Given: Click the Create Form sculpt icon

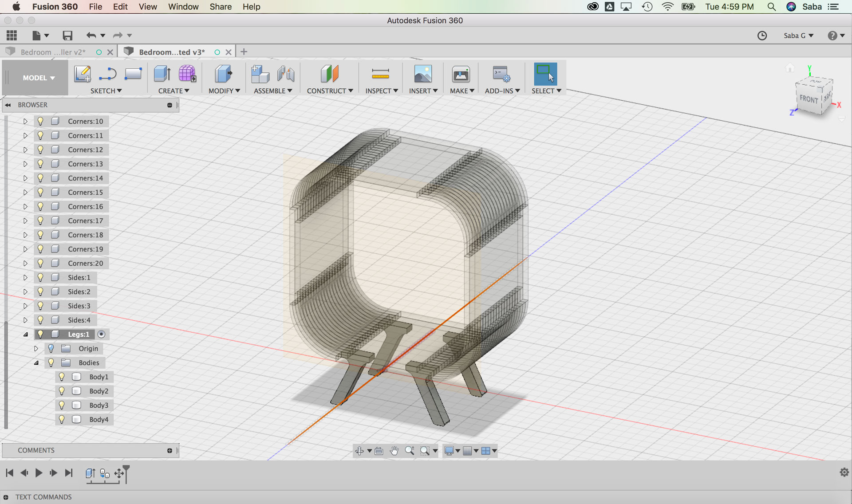Looking at the screenshot, I should click(x=187, y=74).
